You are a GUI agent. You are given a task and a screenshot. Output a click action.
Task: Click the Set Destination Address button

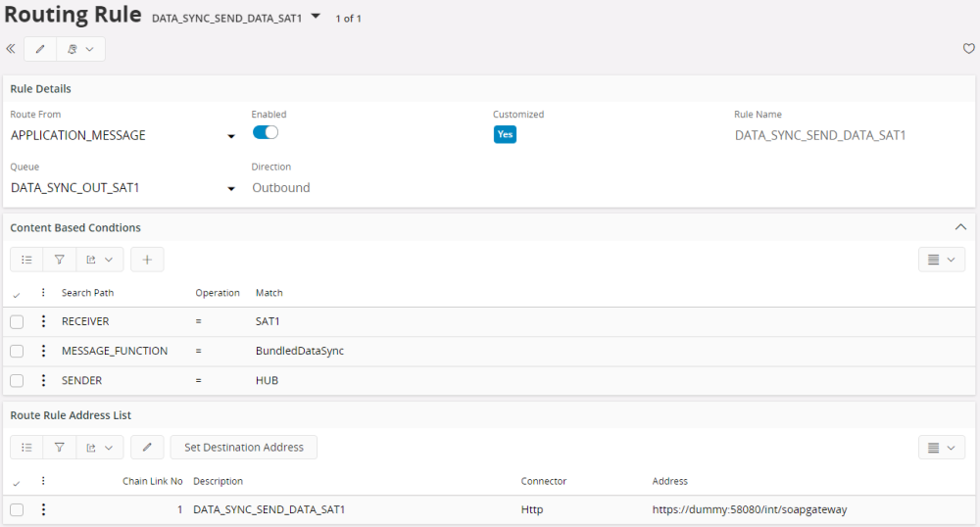244,448
